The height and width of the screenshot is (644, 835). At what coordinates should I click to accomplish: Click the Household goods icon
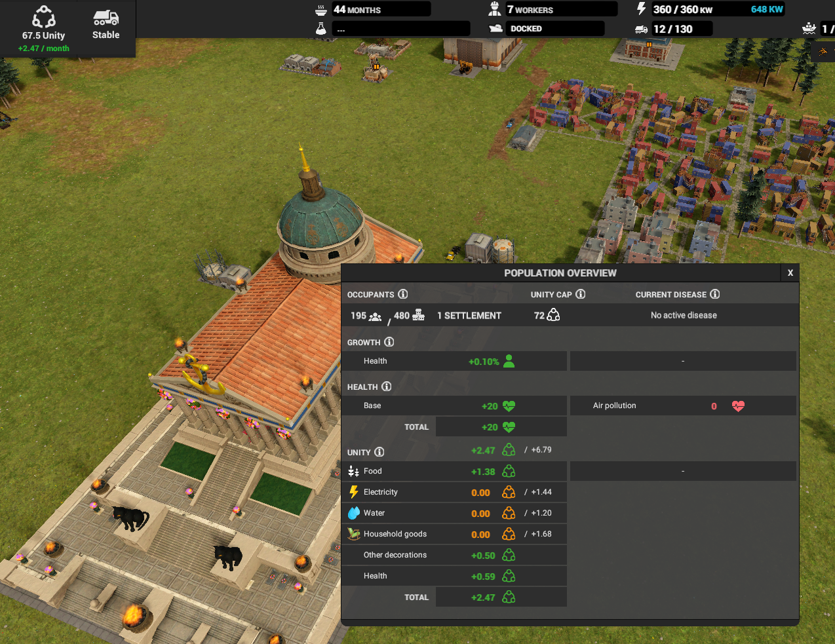tap(354, 534)
